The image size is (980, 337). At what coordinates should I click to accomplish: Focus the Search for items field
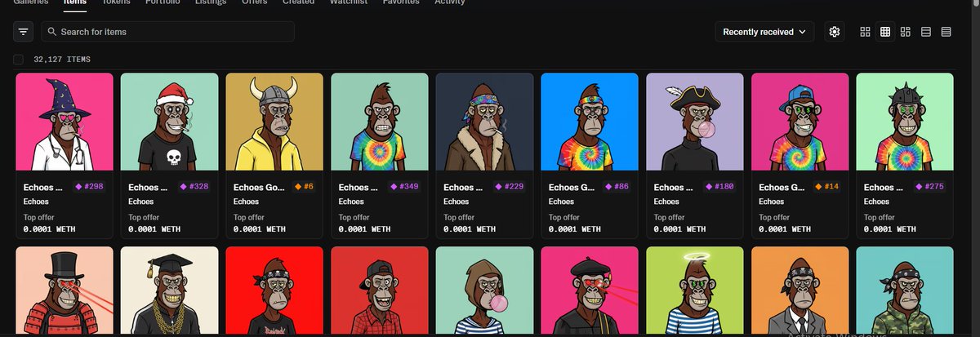coord(167,32)
